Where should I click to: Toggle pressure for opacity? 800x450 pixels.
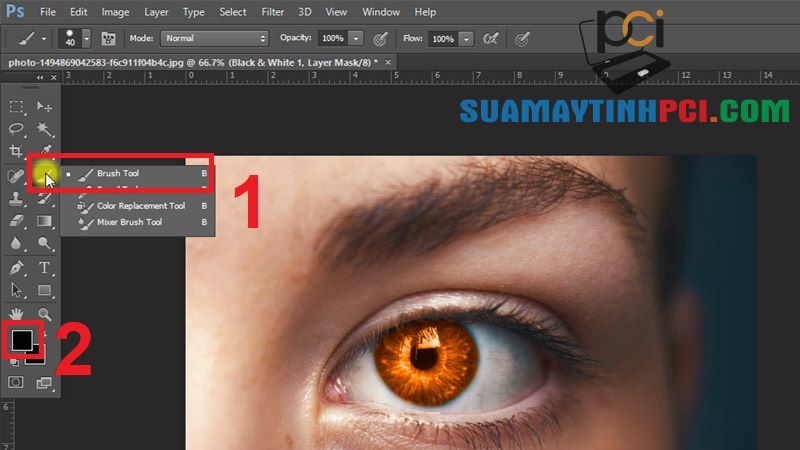pos(380,39)
